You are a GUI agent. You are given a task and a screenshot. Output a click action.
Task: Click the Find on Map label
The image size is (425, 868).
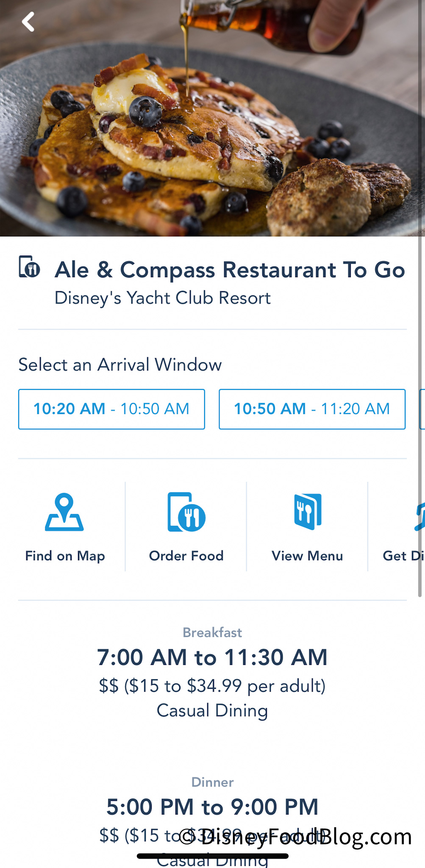65,556
